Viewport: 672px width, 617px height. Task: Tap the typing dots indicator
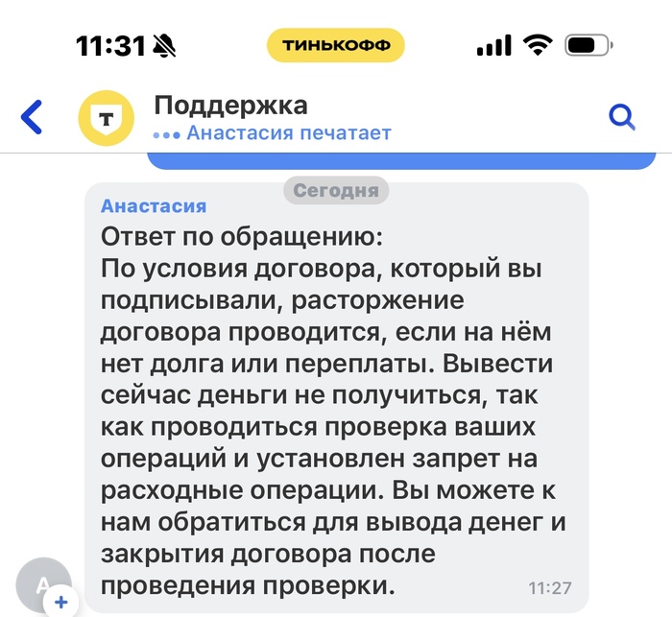(x=167, y=134)
